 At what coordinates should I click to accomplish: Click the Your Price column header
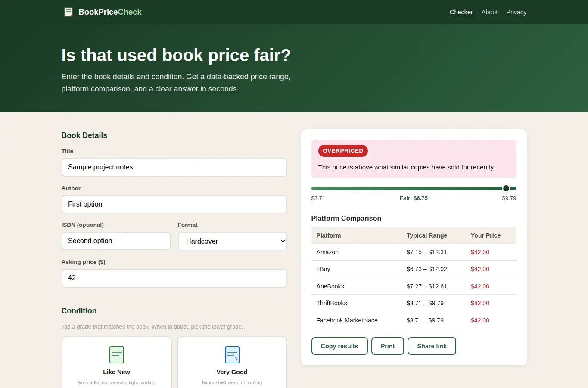(485, 235)
